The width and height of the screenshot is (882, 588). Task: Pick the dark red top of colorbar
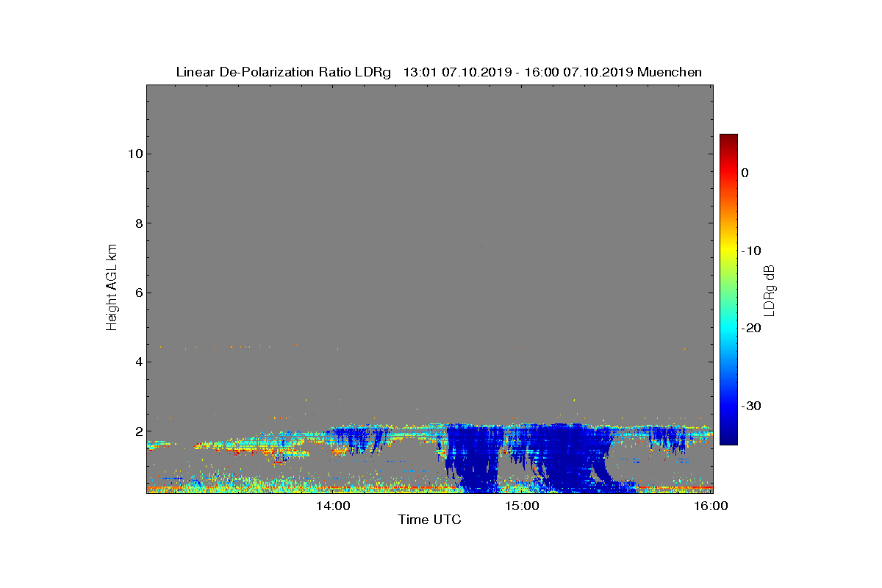pyautogui.click(x=728, y=138)
